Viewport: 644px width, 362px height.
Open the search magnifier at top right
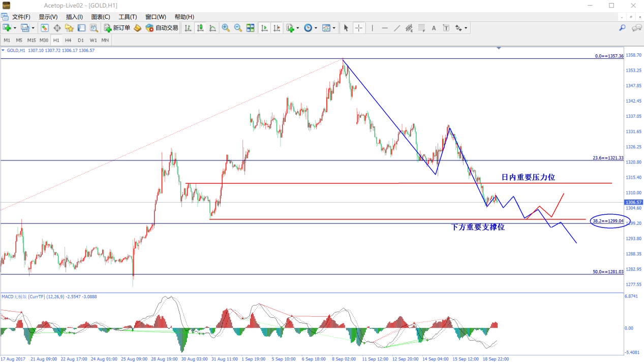622,28
